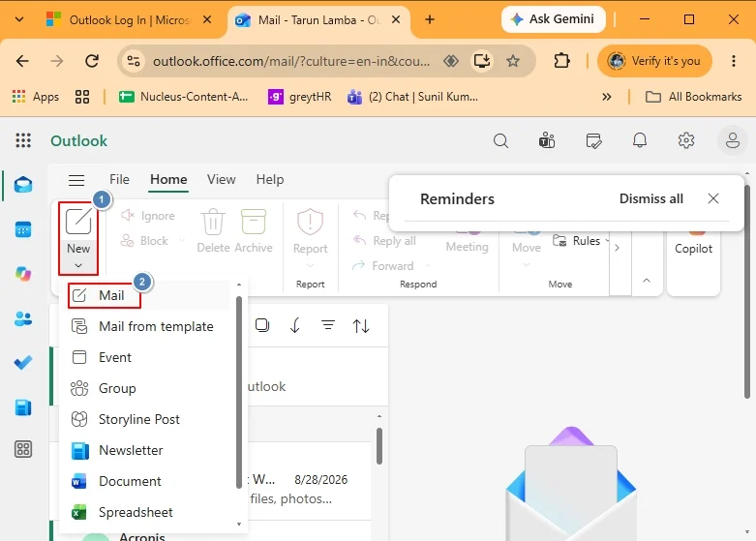Screen dimensions: 756x541
Task: Expand the New button dropdown arrow
Action: coord(78,266)
